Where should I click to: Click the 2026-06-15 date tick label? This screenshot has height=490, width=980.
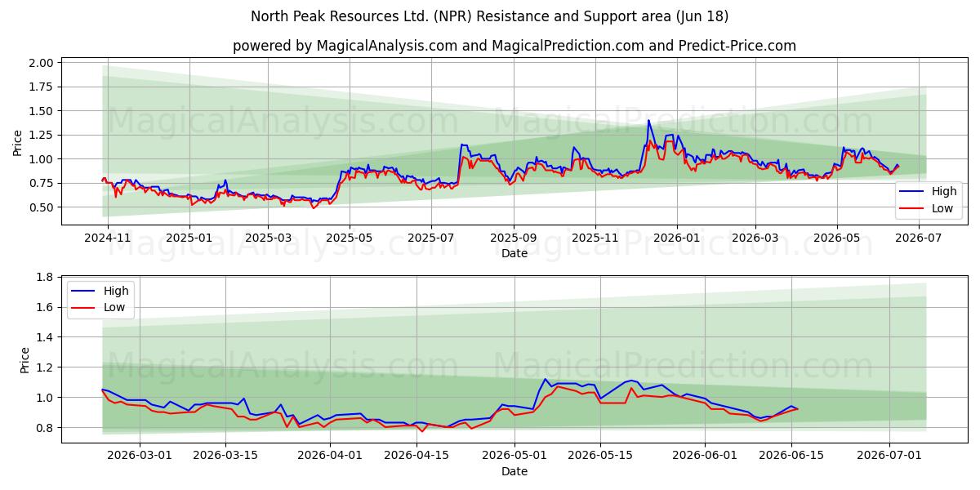click(791, 456)
